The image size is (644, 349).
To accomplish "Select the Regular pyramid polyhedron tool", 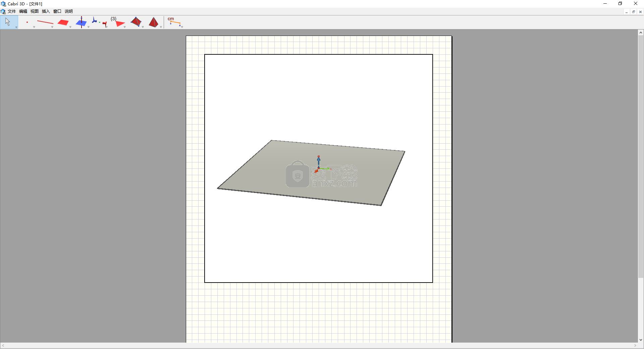I will pyautogui.click(x=154, y=22).
